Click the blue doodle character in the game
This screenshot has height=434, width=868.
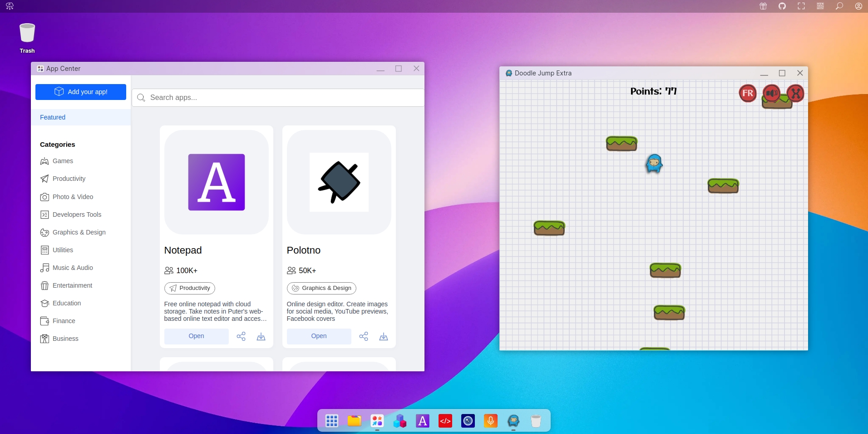click(x=654, y=164)
